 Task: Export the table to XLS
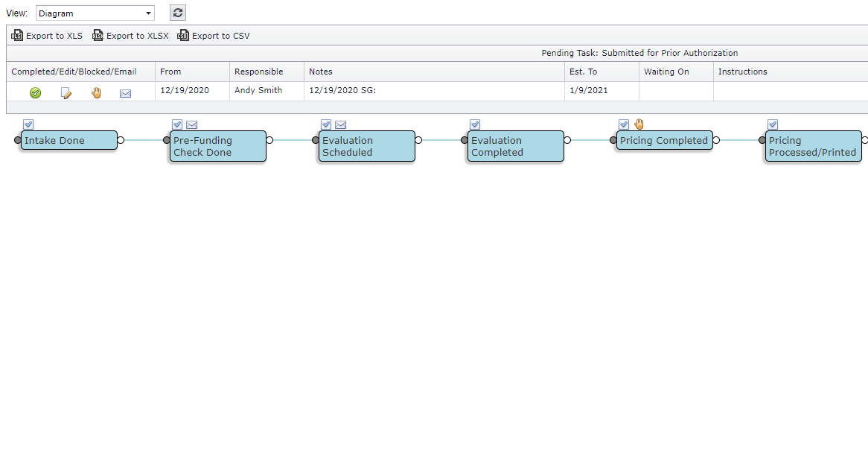click(x=47, y=36)
